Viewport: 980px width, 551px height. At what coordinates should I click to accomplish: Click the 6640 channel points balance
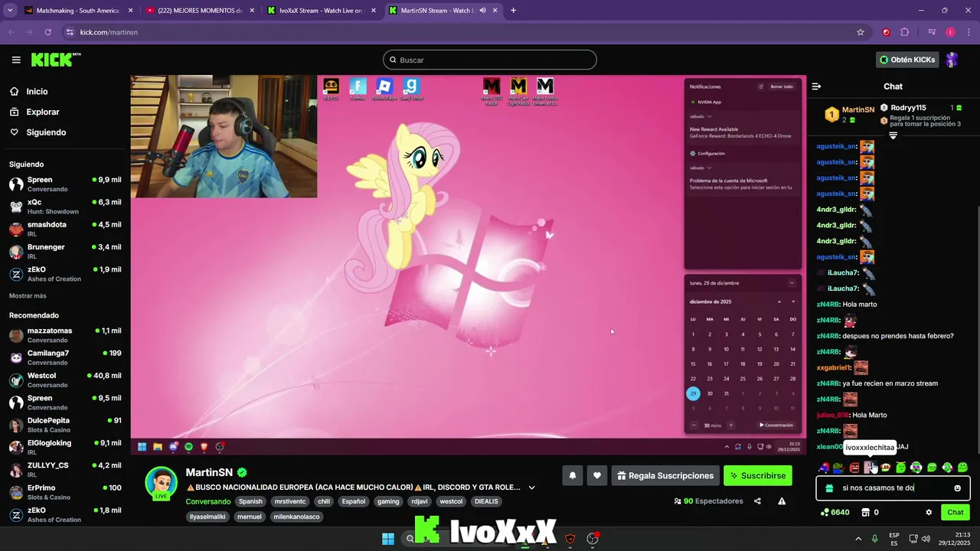pyautogui.click(x=835, y=512)
